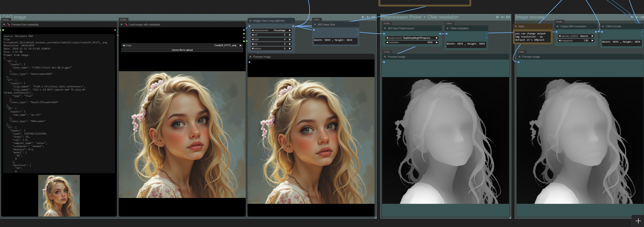The height and width of the screenshot is (227, 644).
Task: Click the small portrait thumbnail in Preview from metadata
Action: pos(59,196)
